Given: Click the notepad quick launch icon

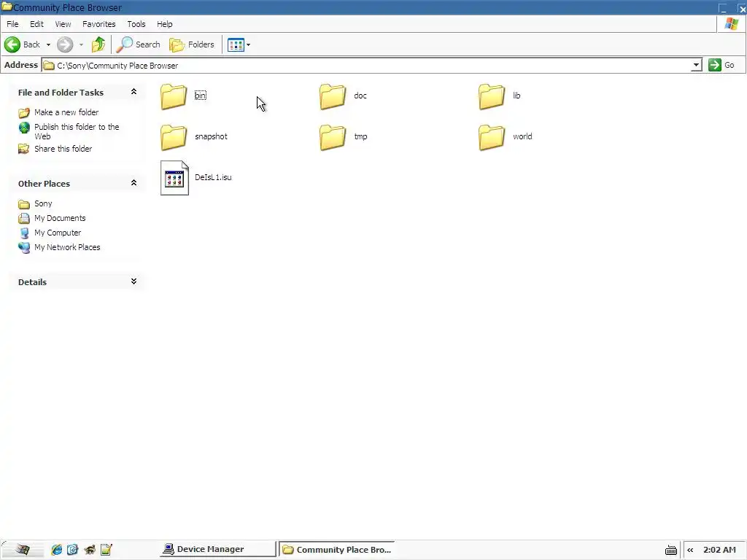Looking at the screenshot, I should 107,550.
